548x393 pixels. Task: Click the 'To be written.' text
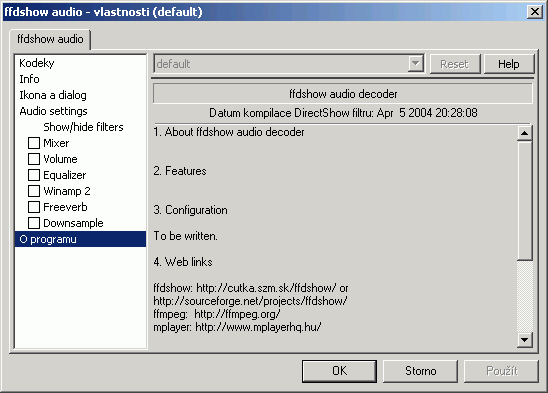pyautogui.click(x=186, y=236)
